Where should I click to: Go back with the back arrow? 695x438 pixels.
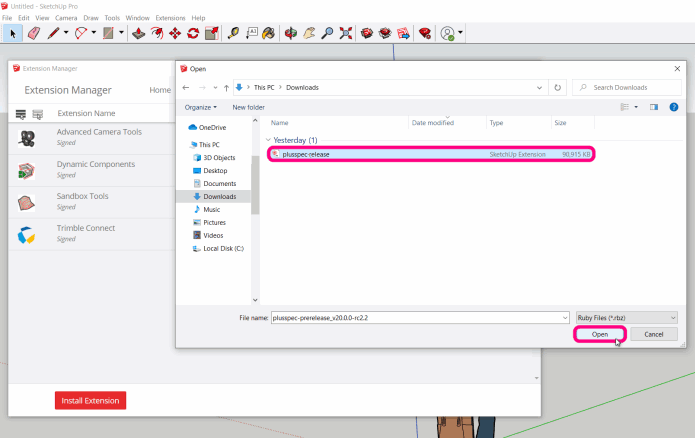pyautogui.click(x=186, y=88)
